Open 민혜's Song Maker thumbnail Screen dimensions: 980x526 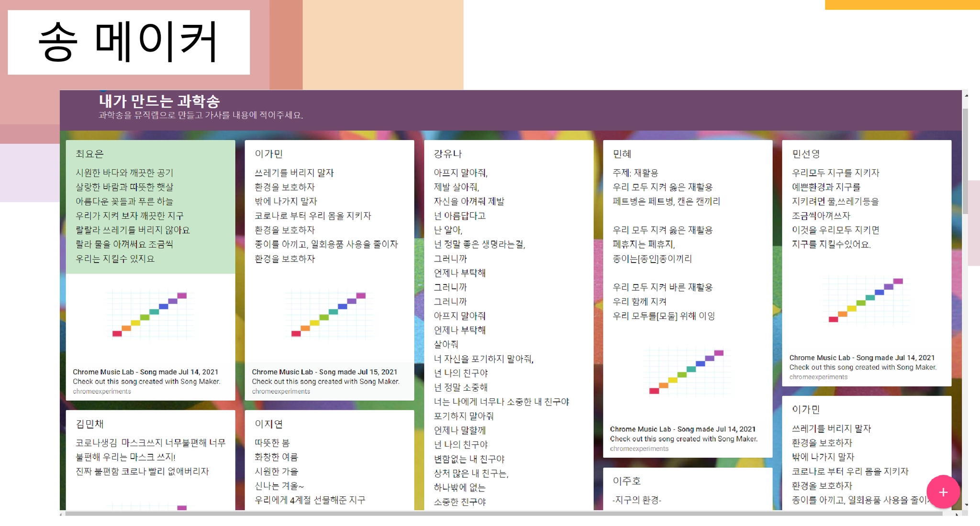click(x=687, y=372)
